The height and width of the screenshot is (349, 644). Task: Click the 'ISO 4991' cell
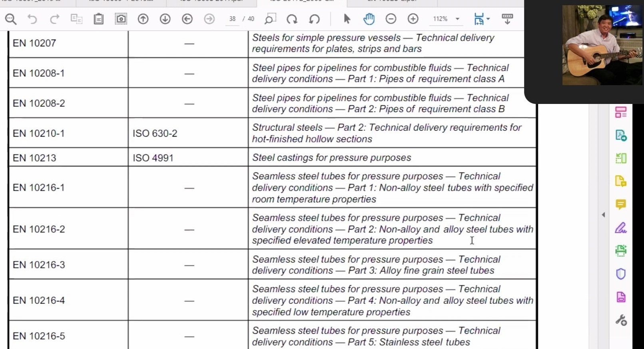click(x=188, y=158)
